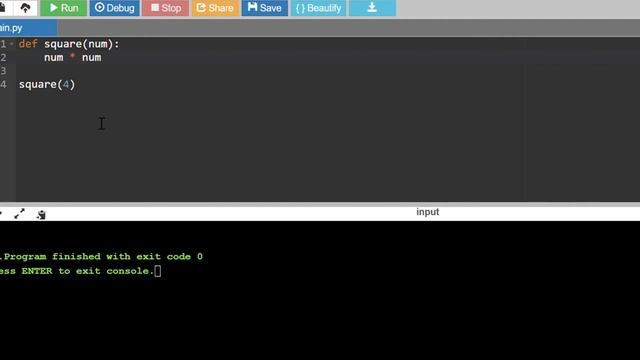Start debugging with the Debug button

(115, 8)
